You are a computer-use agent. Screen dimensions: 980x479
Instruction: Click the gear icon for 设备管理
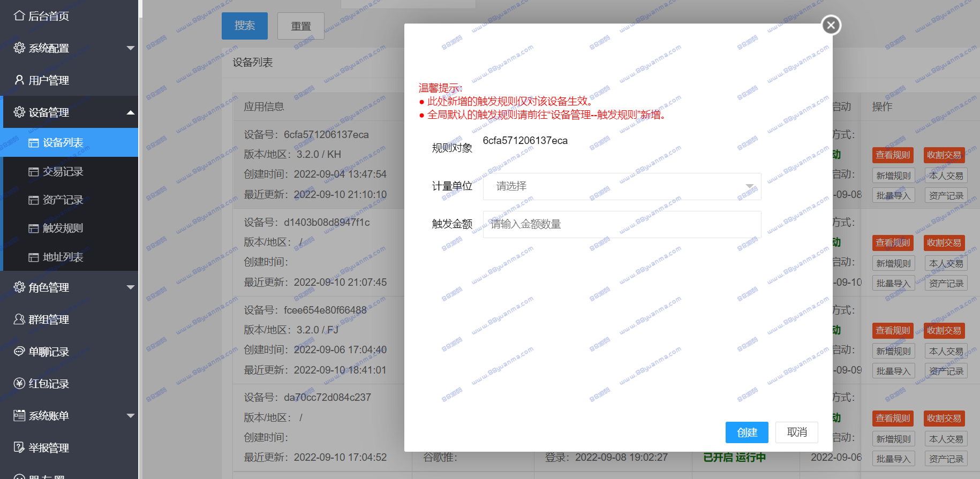point(19,112)
